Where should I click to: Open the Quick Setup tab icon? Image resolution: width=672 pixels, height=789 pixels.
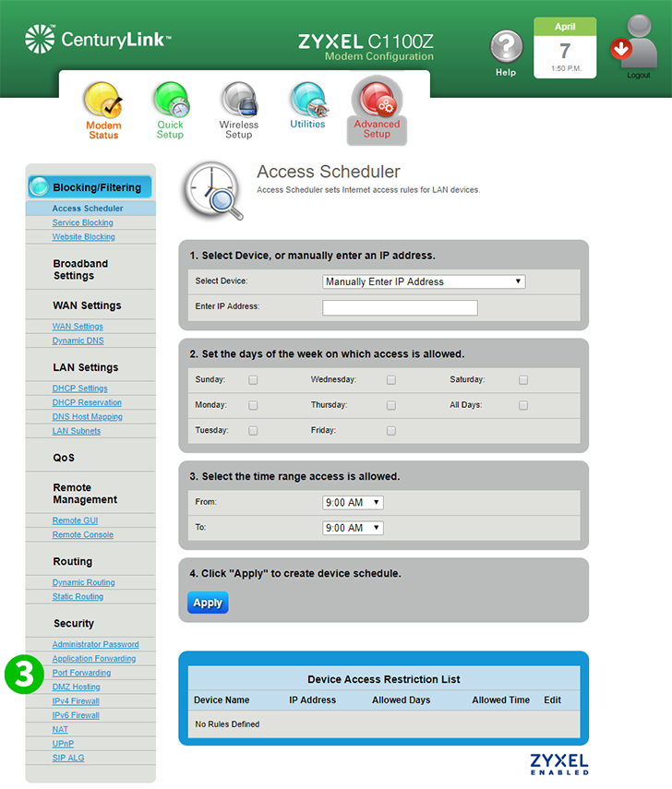171,99
